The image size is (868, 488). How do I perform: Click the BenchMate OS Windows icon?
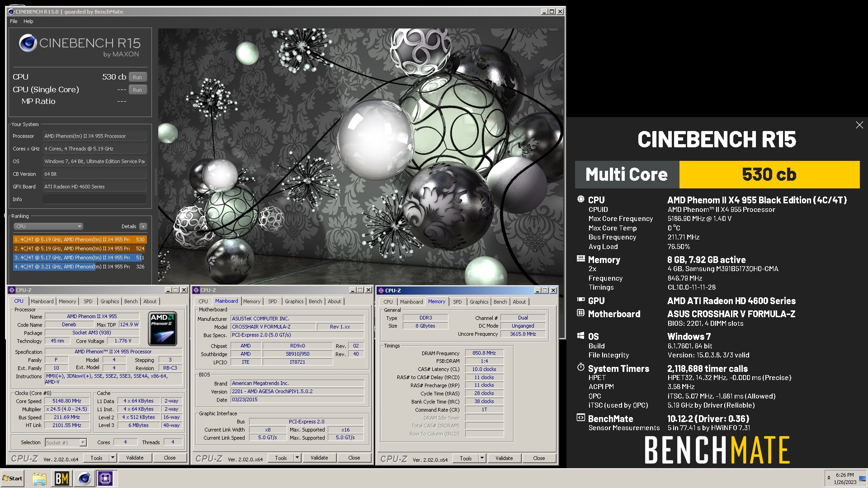point(581,336)
